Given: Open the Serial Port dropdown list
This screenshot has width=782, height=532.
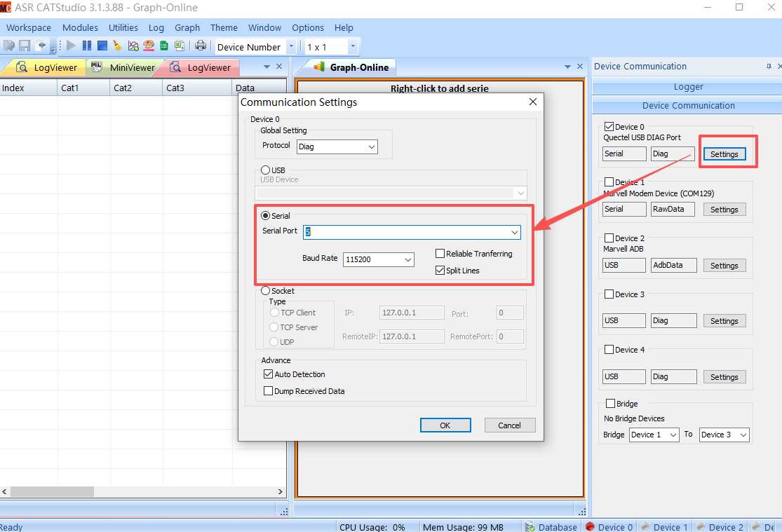Looking at the screenshot, I should [514, 232].
